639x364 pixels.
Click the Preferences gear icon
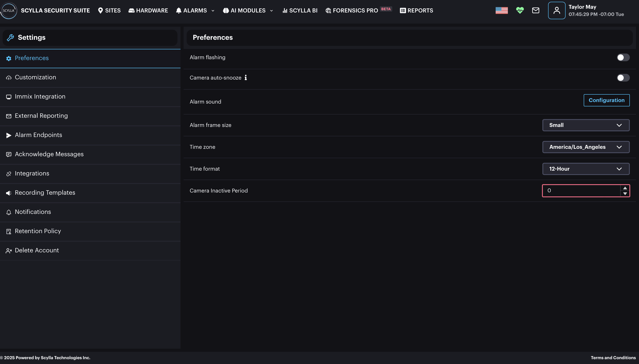tap(9, 58)
